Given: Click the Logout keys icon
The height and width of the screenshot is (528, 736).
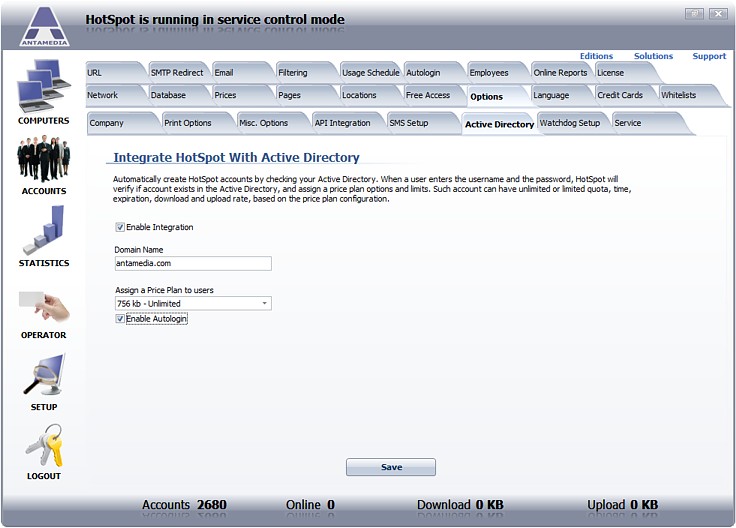Looking at the screenshot, I should pos(44,445).
